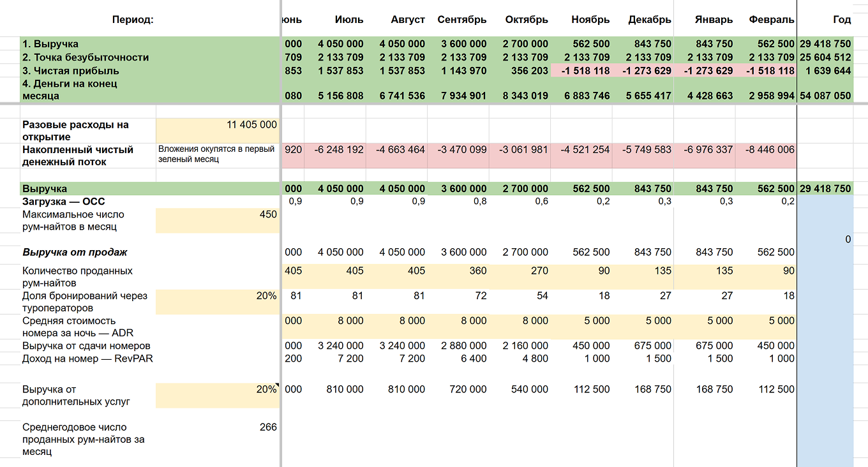Select the average annual room-nights value 266

(268, 427)
